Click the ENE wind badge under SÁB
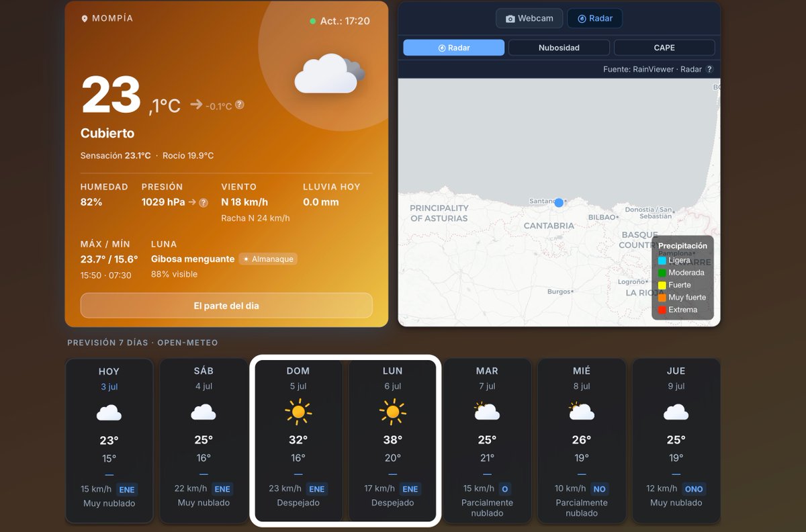The width and height of the screenshot is (806, 532). [x=222, y=489]
